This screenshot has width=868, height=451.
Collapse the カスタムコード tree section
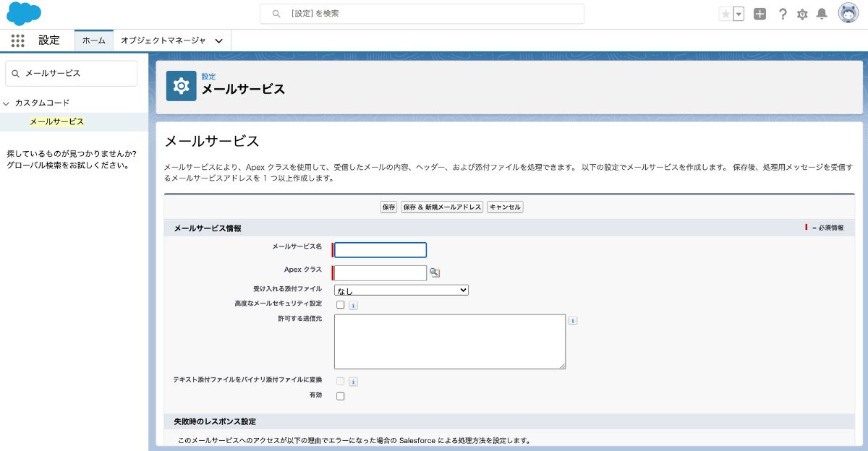click(7, 103)
